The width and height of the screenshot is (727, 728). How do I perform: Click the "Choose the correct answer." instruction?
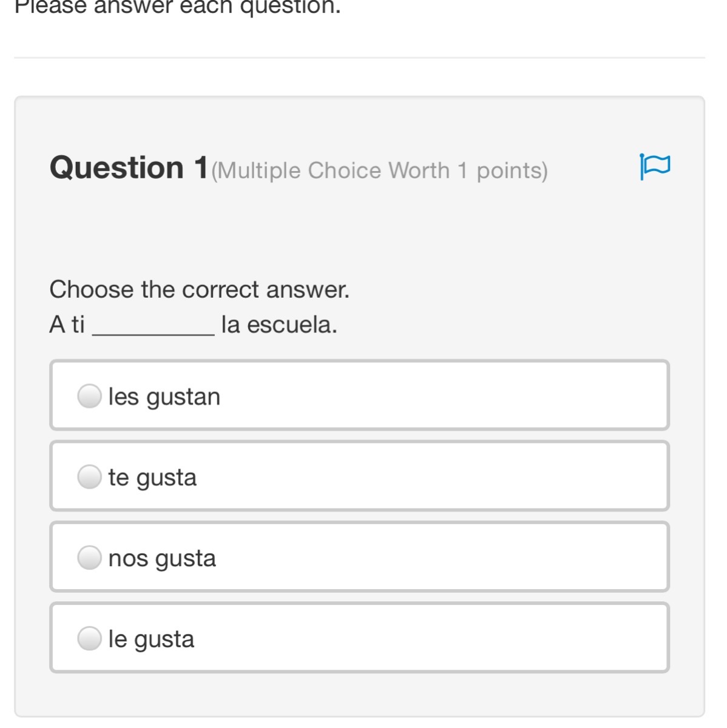[x=200, y=289]
